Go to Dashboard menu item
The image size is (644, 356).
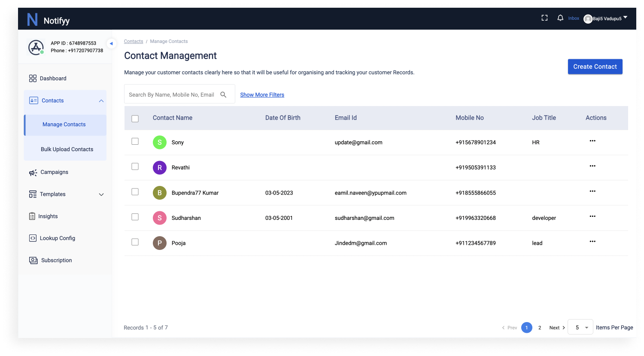(x=53, y=78)
